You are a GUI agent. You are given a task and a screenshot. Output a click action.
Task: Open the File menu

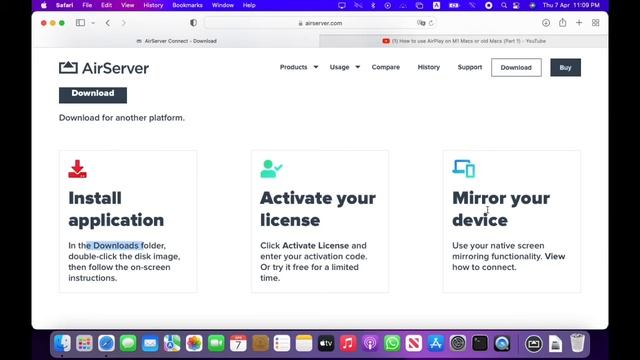[x=87, y=5]
